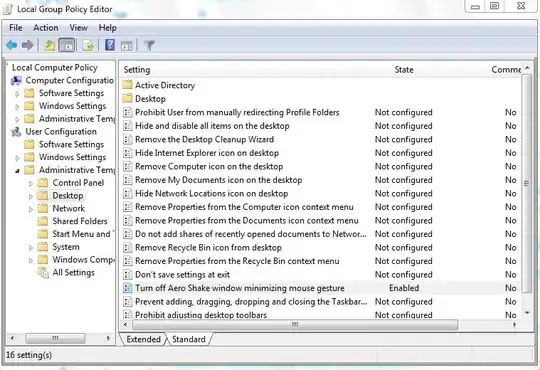Expand the System tree node
540x370 pixels.
coord(31,247)
